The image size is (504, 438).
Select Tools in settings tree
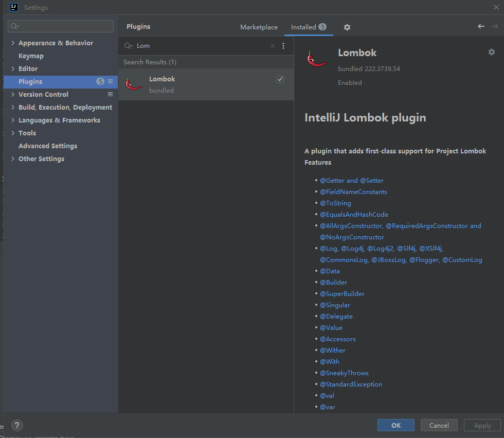27,133
